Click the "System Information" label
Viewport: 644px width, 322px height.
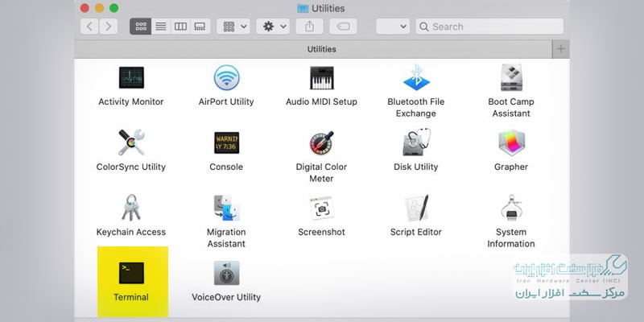click(511, 238)
